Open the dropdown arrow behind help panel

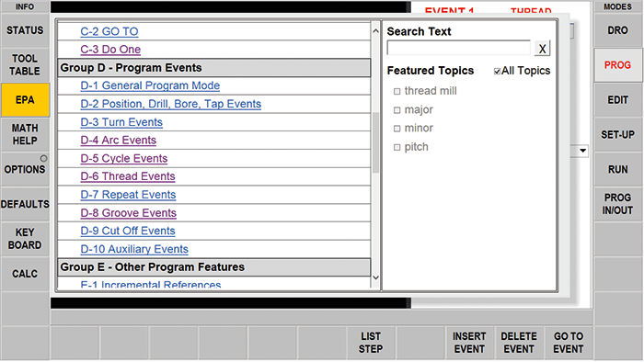[582, 151]
